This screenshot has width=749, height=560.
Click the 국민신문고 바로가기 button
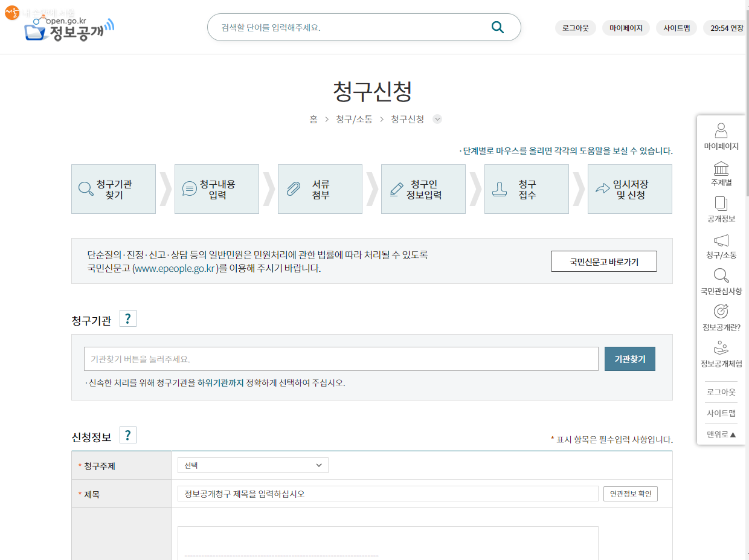(603, 262)
